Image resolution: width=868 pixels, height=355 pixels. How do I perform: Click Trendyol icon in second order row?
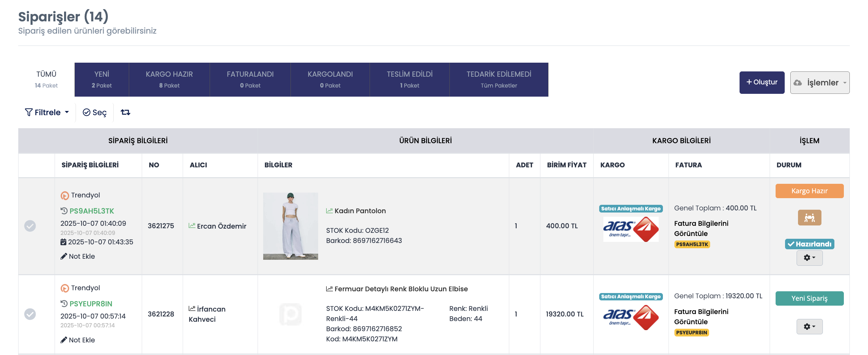65,288
